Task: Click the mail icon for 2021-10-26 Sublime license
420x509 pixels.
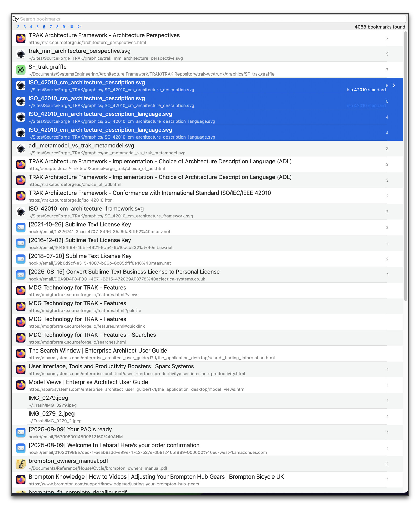Action: tap(21, 228)
